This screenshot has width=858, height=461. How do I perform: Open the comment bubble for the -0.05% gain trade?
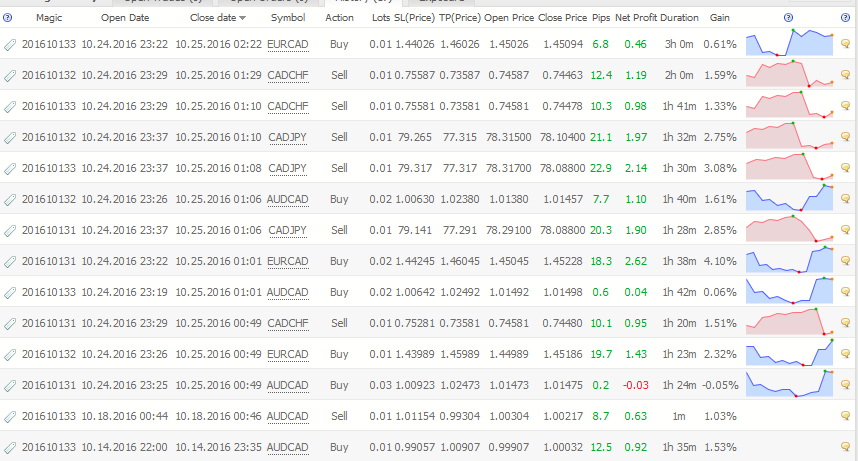[x=845, y=385]
